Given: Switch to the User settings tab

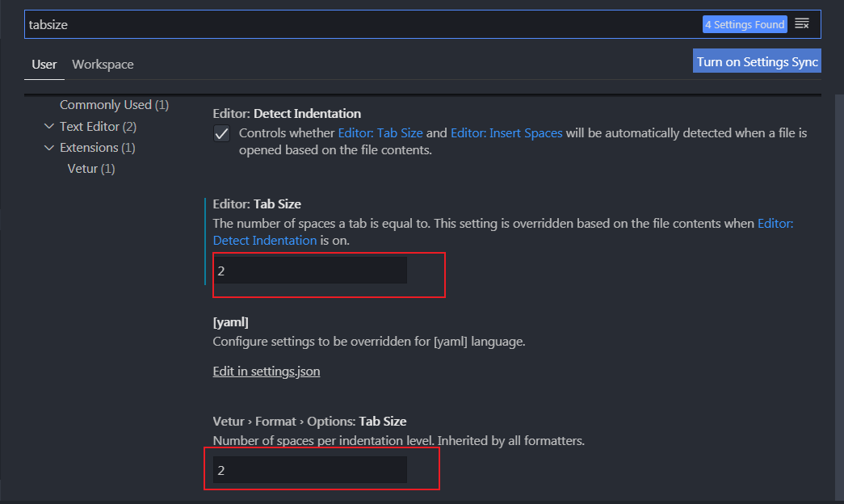Looking at the screenshot, I should [44, 65].
